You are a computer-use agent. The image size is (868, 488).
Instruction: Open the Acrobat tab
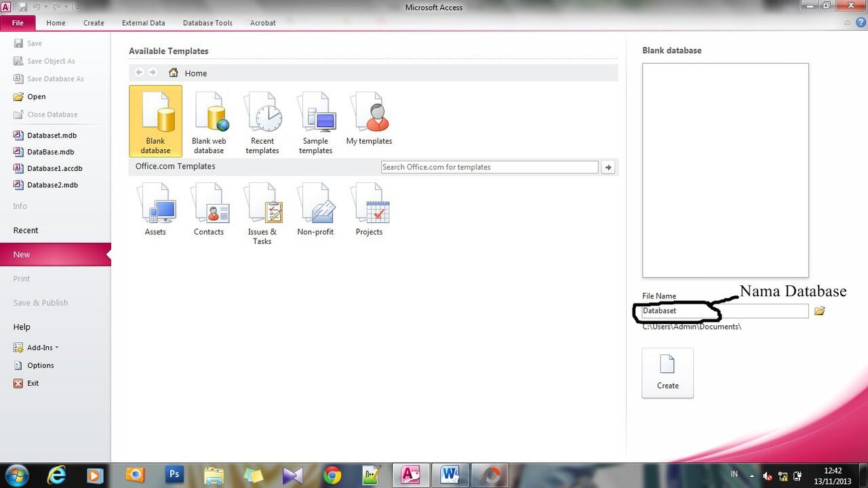pyautogui.click(x=263, y=22)
